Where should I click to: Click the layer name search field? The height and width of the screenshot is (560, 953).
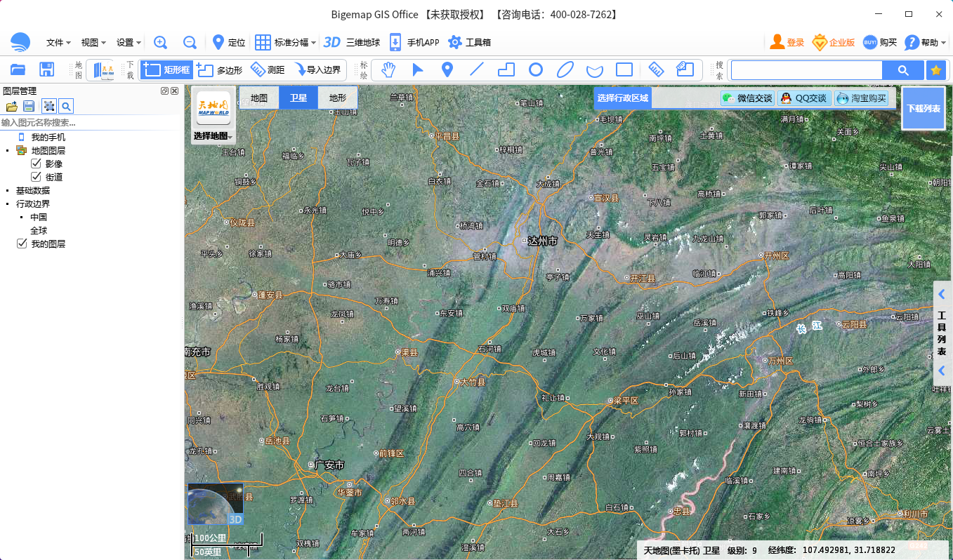[90, 122]
